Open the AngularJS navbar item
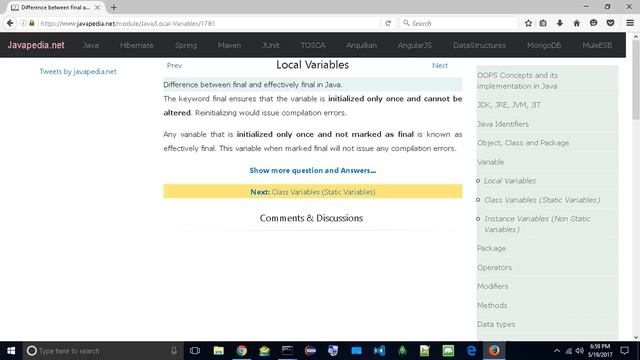640x360 pixels. click(415, 45)
